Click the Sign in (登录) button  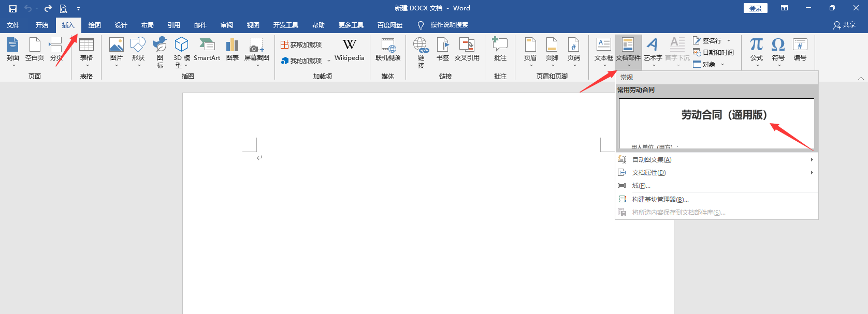756,8
